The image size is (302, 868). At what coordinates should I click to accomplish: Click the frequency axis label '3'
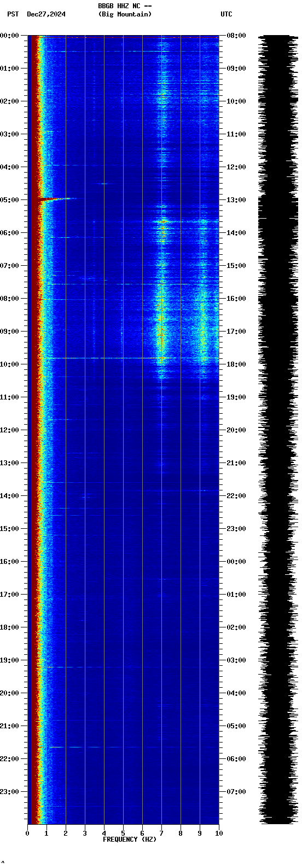(x=85, y=833)
